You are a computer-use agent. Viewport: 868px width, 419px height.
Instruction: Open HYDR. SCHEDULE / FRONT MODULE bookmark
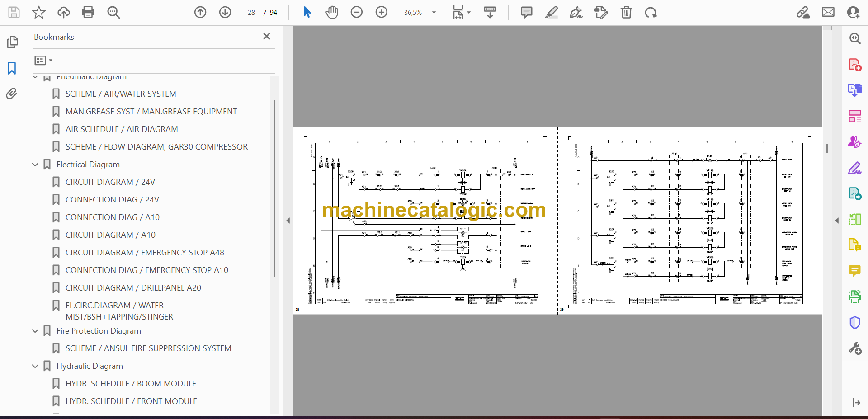point(131,401)
